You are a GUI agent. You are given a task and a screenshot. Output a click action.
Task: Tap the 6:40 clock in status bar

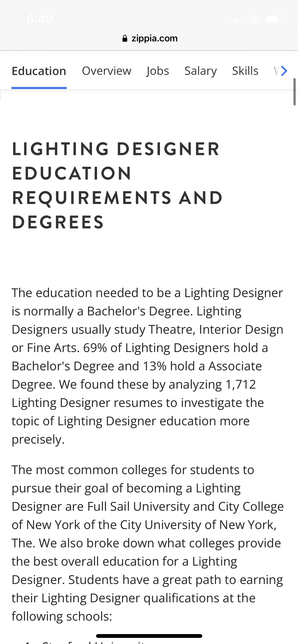tap(40, 19)
